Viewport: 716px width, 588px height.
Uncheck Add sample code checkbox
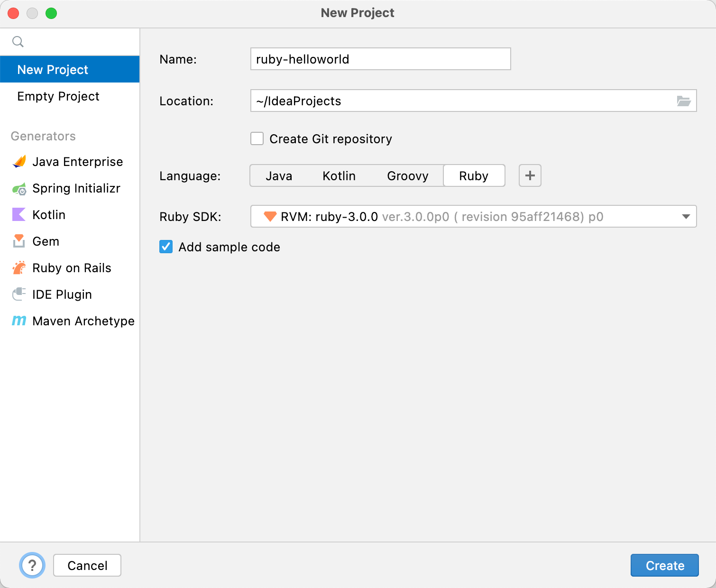pos(166,247)
